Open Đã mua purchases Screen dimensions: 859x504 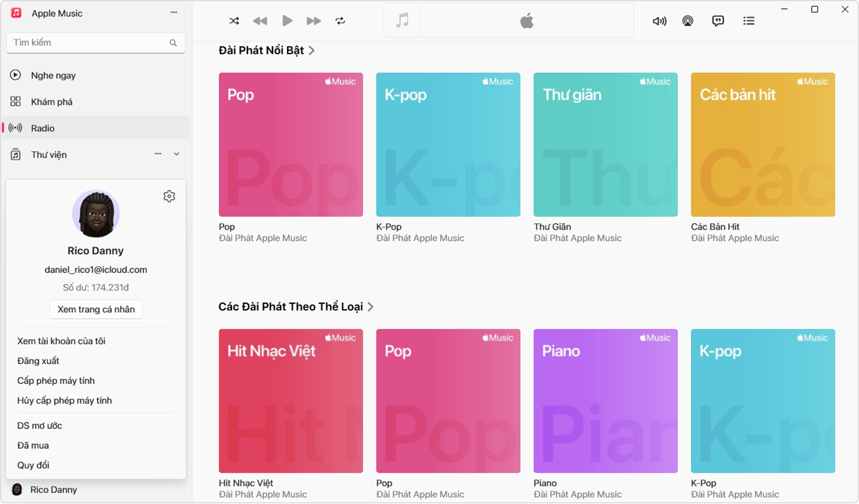pyautogui.click(x=33, y=446)
